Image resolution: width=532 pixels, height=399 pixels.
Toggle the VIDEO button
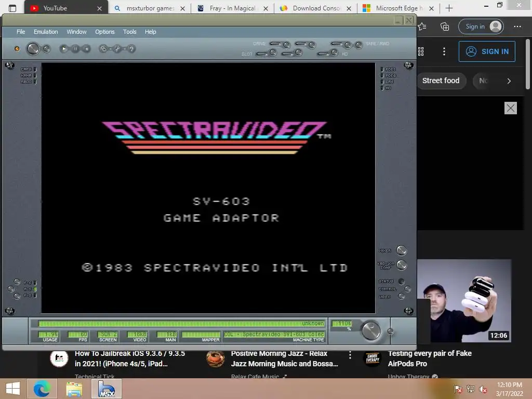[x=402, y=297]
